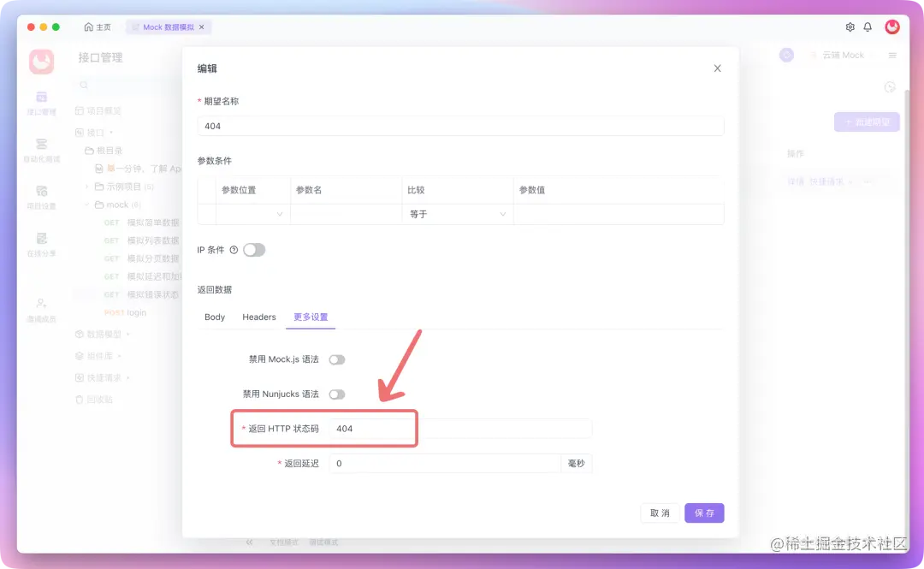
Task: Click the 参数值 input cell
Action: coord(619,214)
